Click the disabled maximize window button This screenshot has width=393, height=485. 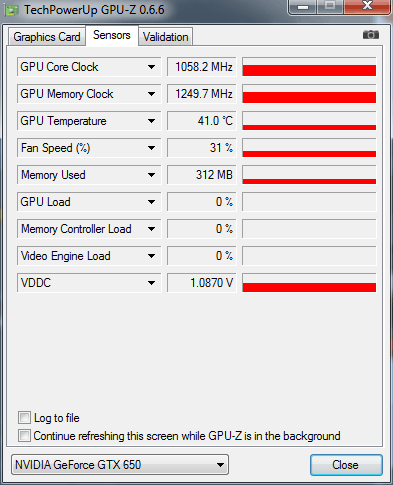pyautogui.click(x=330, y=7)
